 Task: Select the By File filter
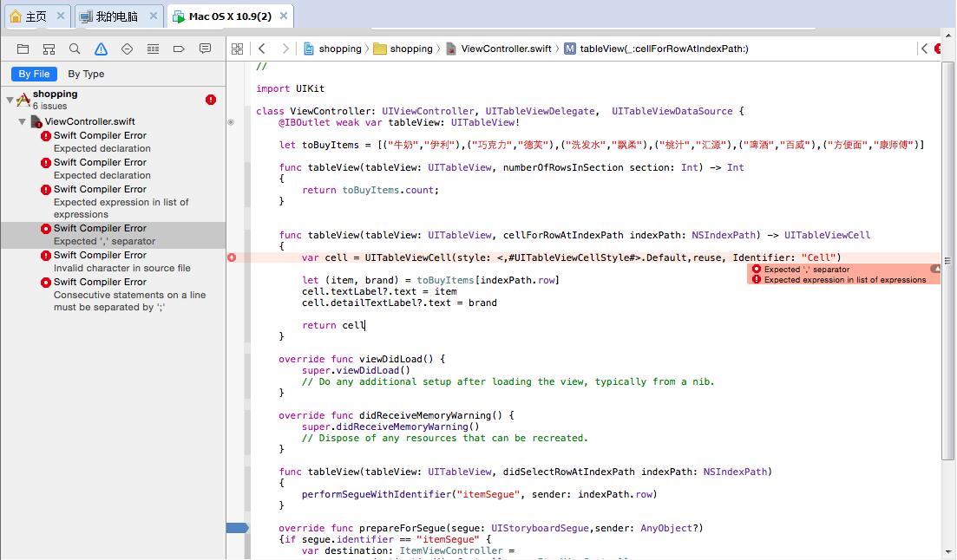point(34,74)
